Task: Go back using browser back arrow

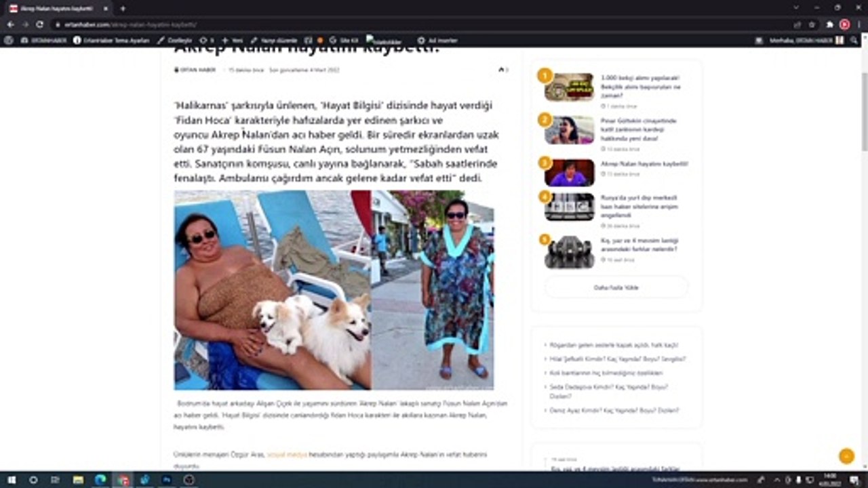Action: [x=10, y=24]
